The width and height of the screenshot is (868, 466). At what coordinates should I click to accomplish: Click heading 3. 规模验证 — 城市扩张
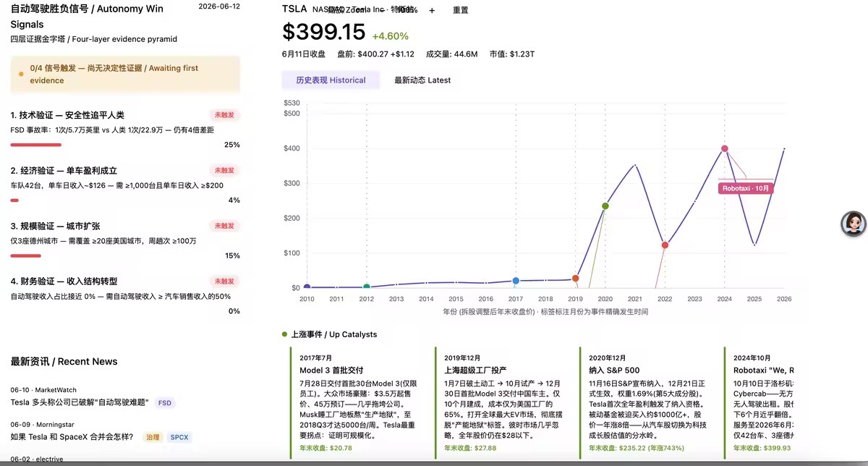click(56, 226)
